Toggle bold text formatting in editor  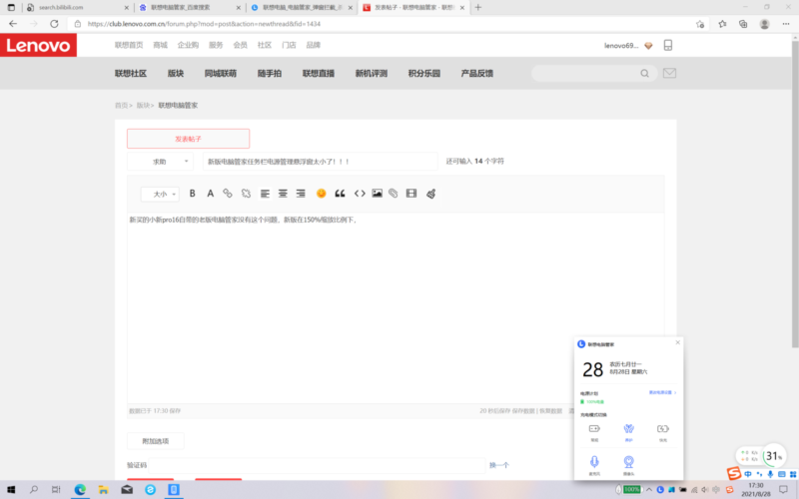[x=192, y=193]
